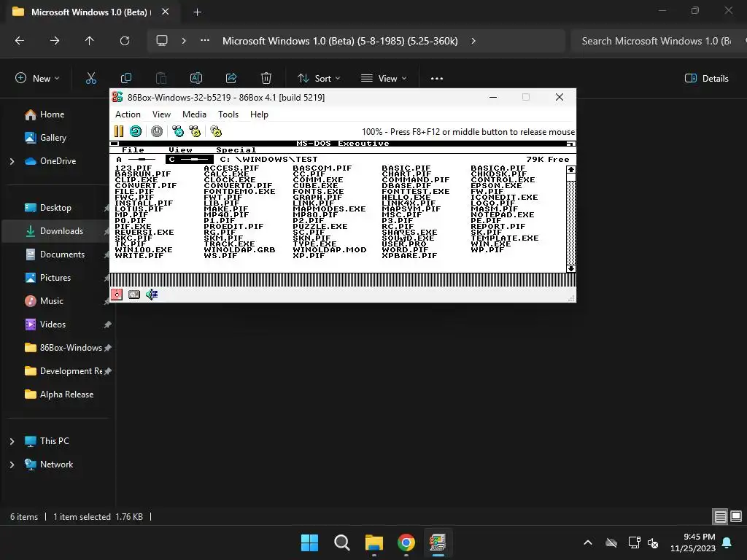Open the View dropdown in Explorer toolbar
Viewport: 747px width, 560px height.
pyautogui.click(x=384, y=79)
